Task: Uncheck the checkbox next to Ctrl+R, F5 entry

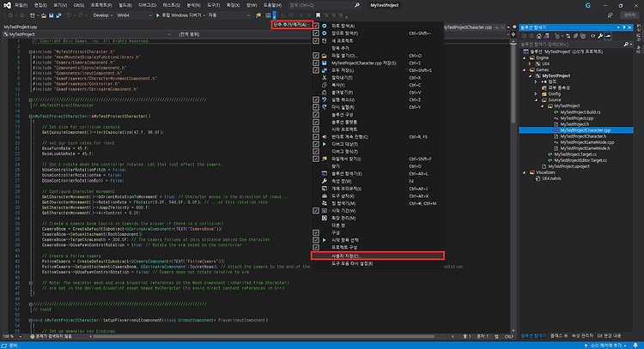Action: tap(316, 136)
